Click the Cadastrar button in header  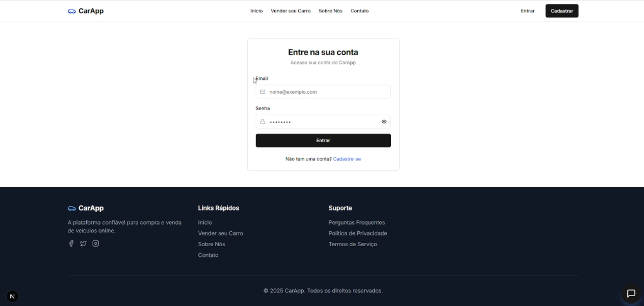click(561, 11)
